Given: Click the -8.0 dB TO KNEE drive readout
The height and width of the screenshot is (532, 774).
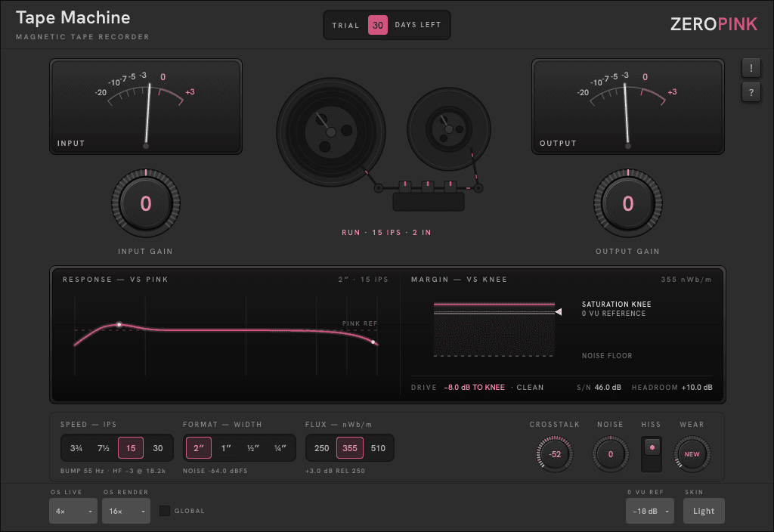Looking at the screenshot, I should click(x=475, y=388).
